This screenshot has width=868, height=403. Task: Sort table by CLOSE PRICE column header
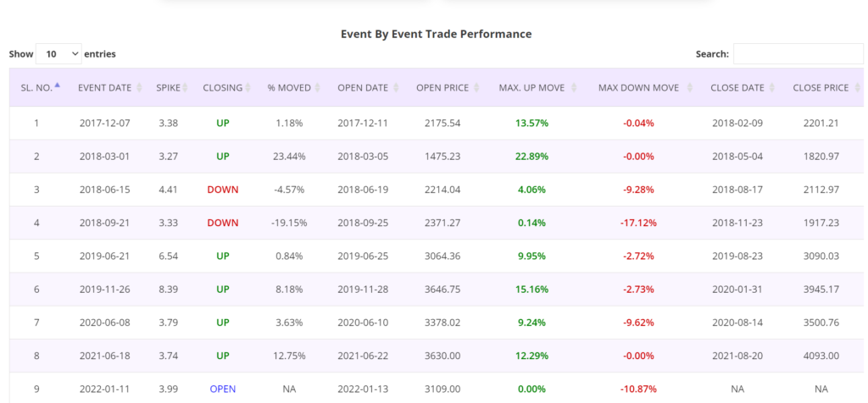point(821,87)
